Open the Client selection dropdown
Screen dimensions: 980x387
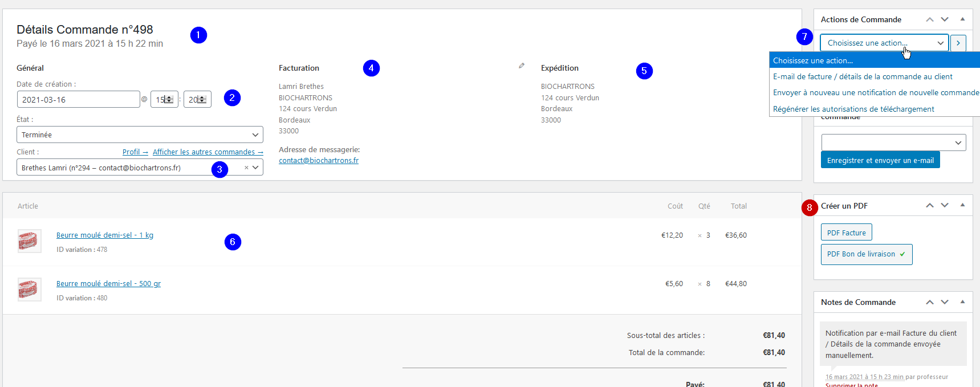[x=140, y=168]
